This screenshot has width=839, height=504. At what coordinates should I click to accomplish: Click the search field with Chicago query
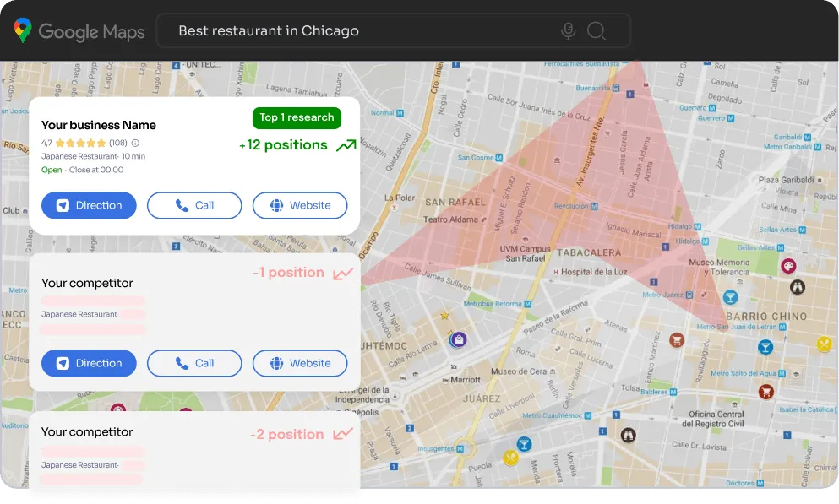coord(393,30)
